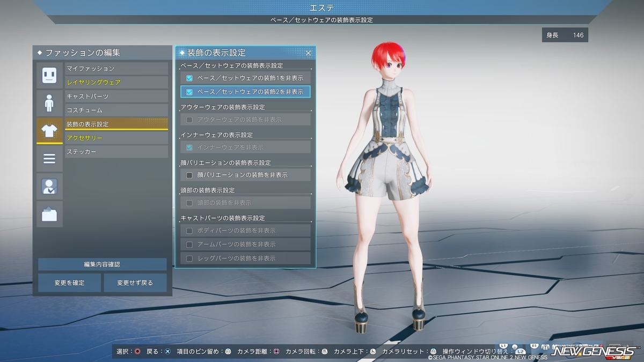Select the face category icon in sidebar

[49, 75]
